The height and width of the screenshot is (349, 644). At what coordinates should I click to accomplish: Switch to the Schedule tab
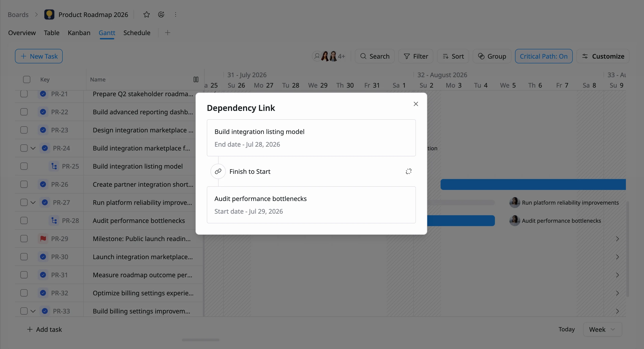click(x=137, y=33)
